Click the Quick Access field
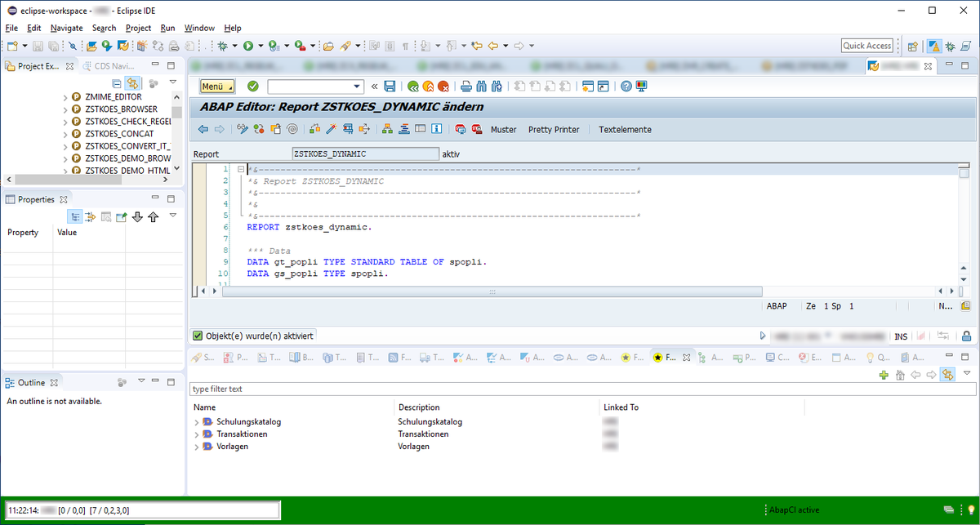980x525 pixels. pos(867,46)
